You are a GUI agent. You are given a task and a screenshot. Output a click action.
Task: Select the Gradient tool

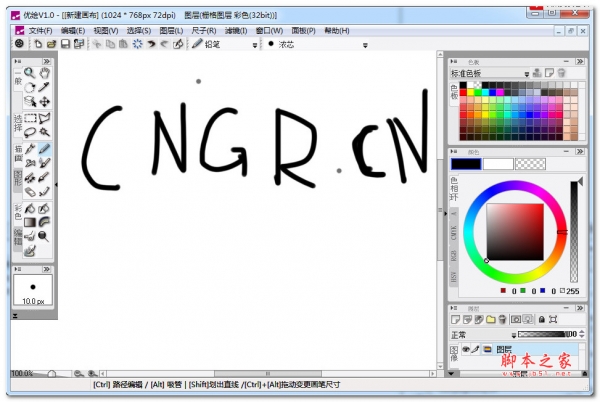tap(30, 222)
